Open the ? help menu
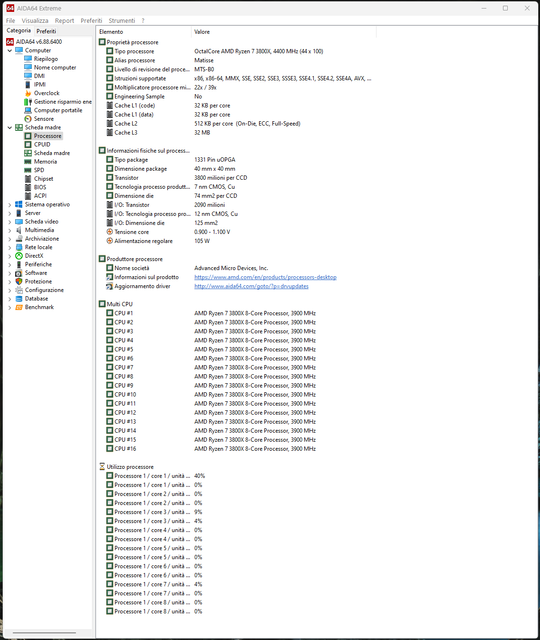This screenshot has width=540, height=640. (143, 20)
